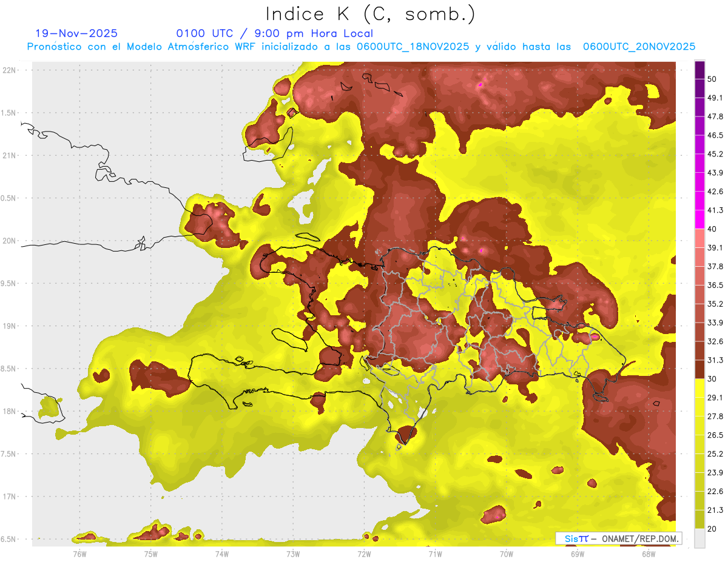The width and height of the screenshot is (728, 562).
Task: Select the date label "19-Nov-2025"
Action: click(x=76, y=33)
